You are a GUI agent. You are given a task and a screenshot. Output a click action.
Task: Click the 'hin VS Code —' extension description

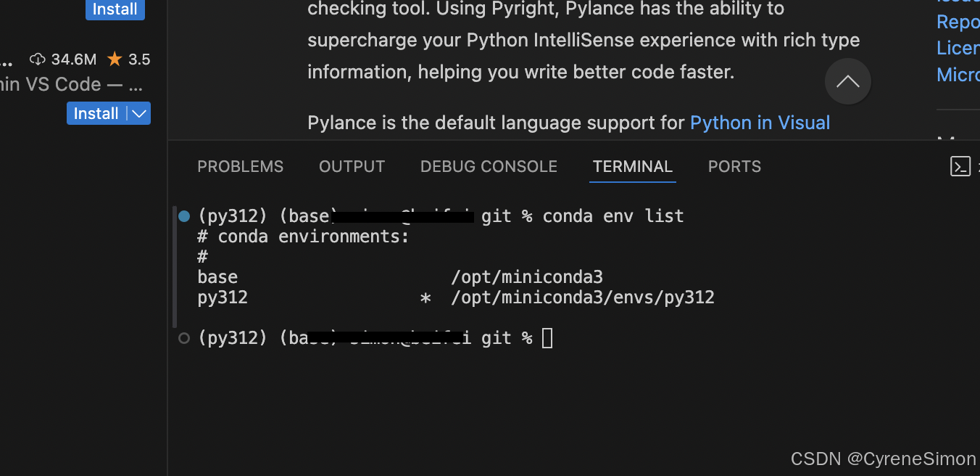[72, 84]
